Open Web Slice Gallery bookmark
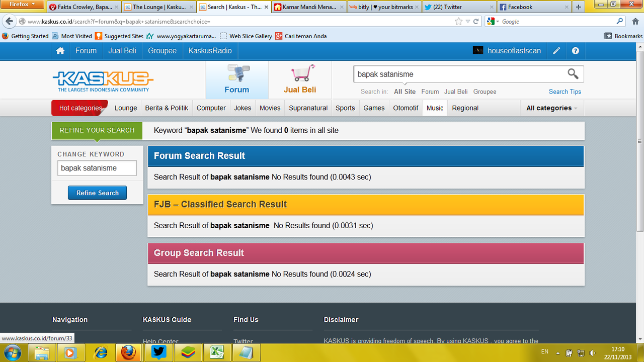 tap(247, 36)
